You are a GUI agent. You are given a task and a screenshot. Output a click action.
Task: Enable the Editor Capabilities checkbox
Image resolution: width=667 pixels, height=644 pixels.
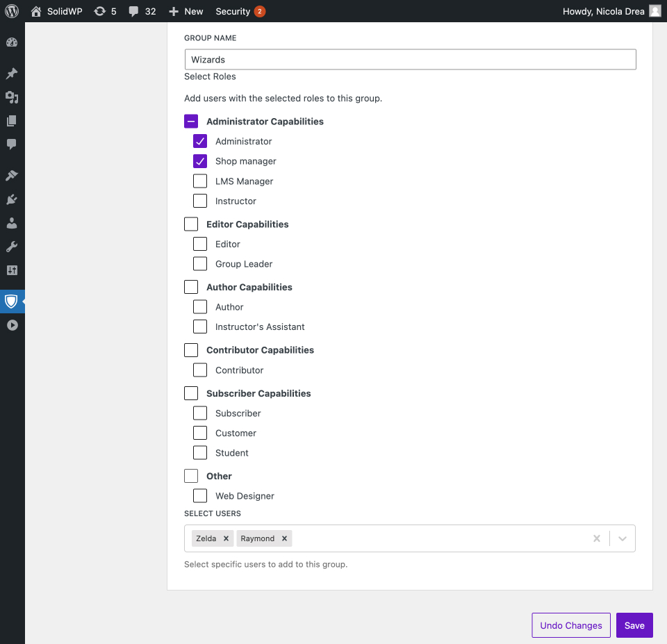pos(191,224)
